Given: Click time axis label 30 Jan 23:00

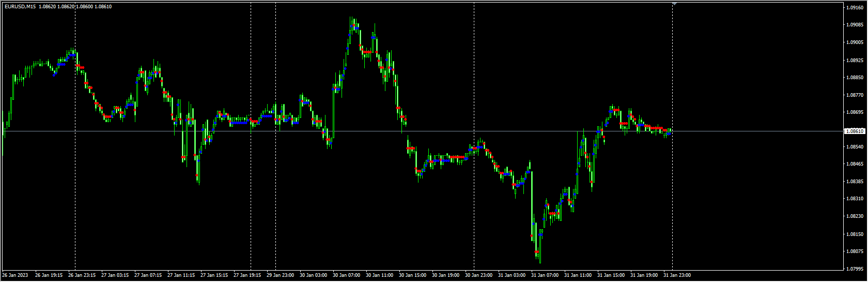Looking at the screenshot, I should pos(478,275).
